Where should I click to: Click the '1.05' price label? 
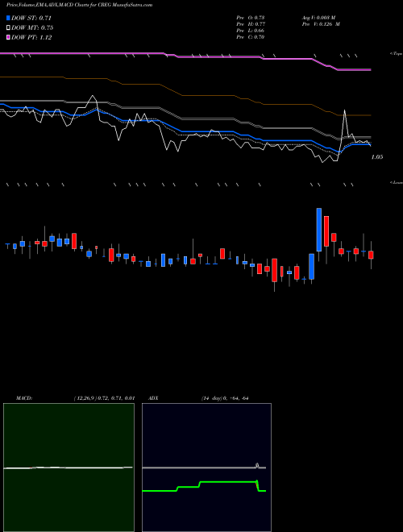[377, 157]
